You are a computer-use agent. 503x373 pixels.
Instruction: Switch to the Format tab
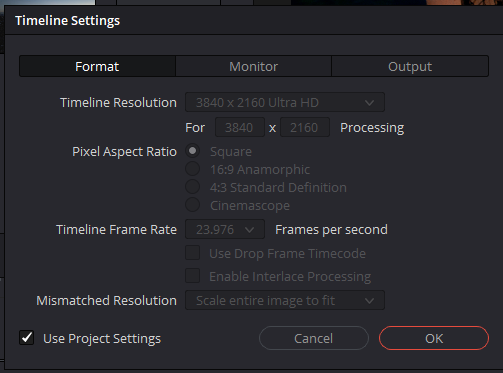point(97,66)
